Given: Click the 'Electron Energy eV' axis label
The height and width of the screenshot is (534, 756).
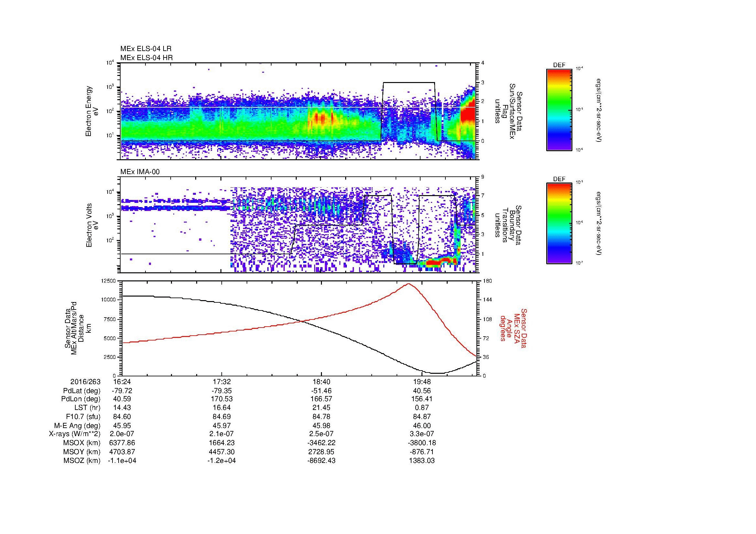Looking at the screenshot, I should pos(92,111).
